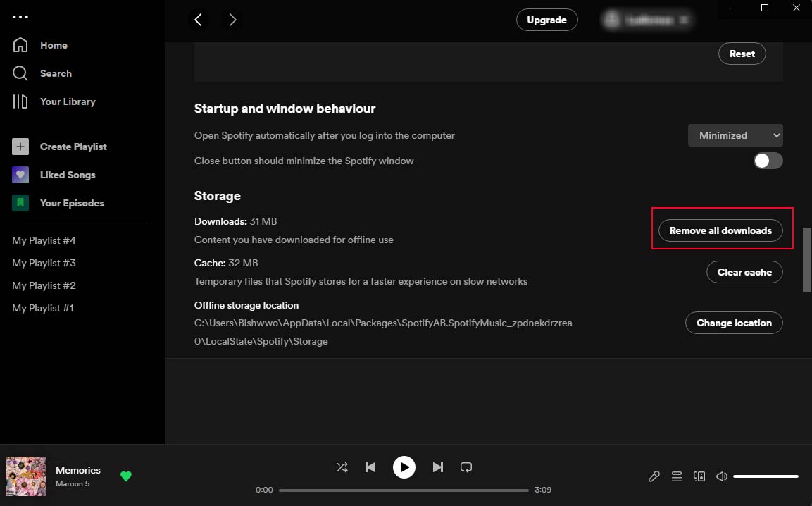Skip to the next track
Image resolution: width=812 pixels, height=506 pixels.
pos(437,467)
